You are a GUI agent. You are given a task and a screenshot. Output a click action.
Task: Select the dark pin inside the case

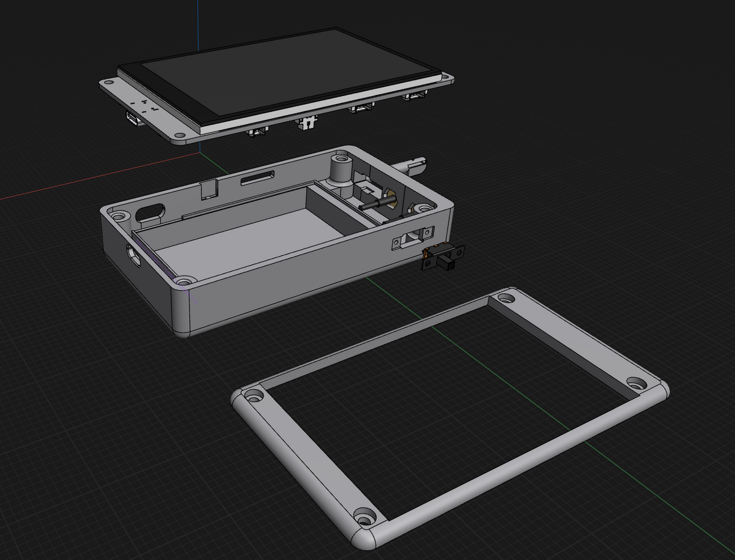[x=377, y=203]
